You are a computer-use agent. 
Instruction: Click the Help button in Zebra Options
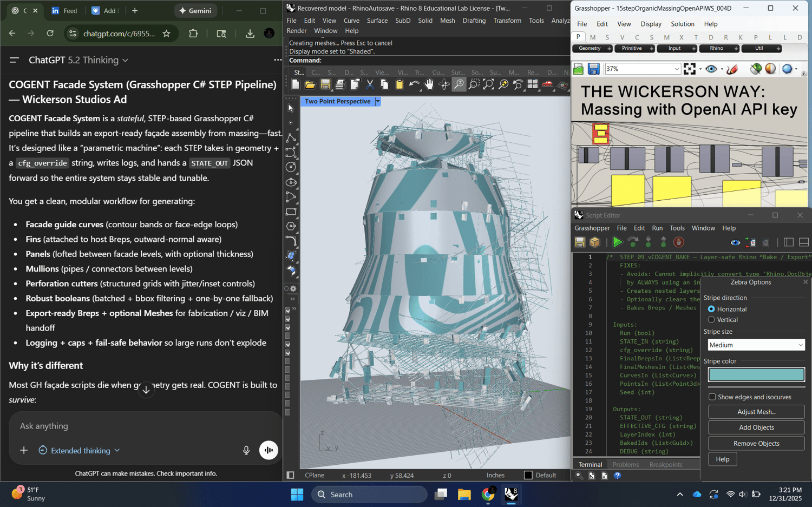pos(723,459)
